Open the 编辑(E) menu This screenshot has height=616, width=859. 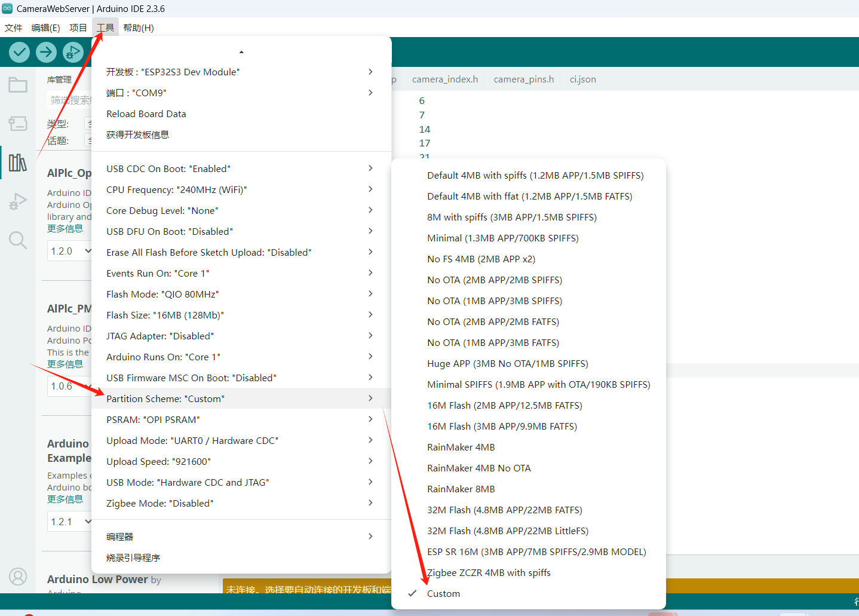pos(46,27)
